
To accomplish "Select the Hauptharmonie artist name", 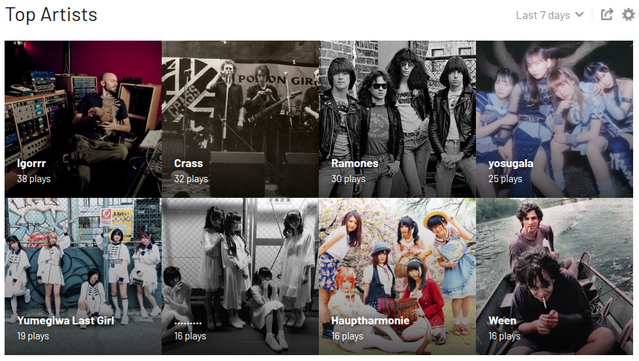I will 370,321.
